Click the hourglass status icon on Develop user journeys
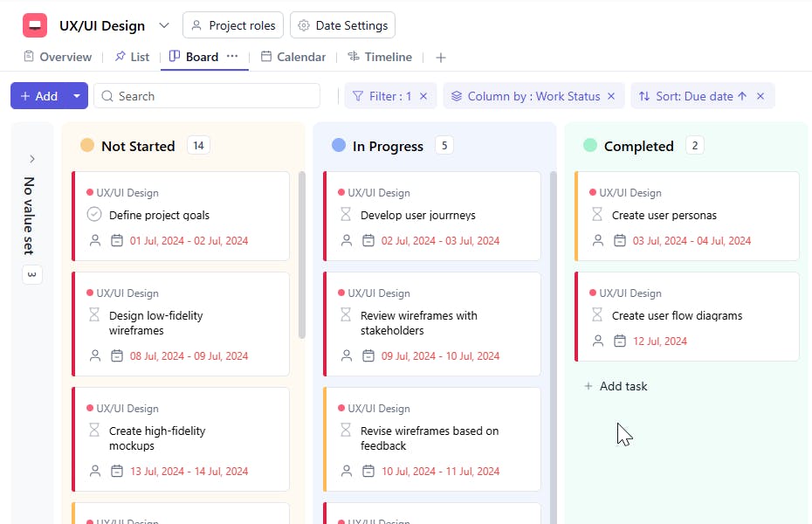812x524 pixels. (x=346, y=215)
